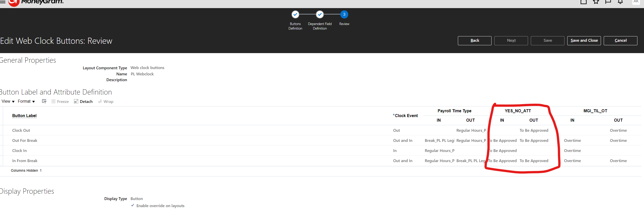Click IN header under MGI_TIL_OT
The image size is (644, 220).
click(572, 120)
